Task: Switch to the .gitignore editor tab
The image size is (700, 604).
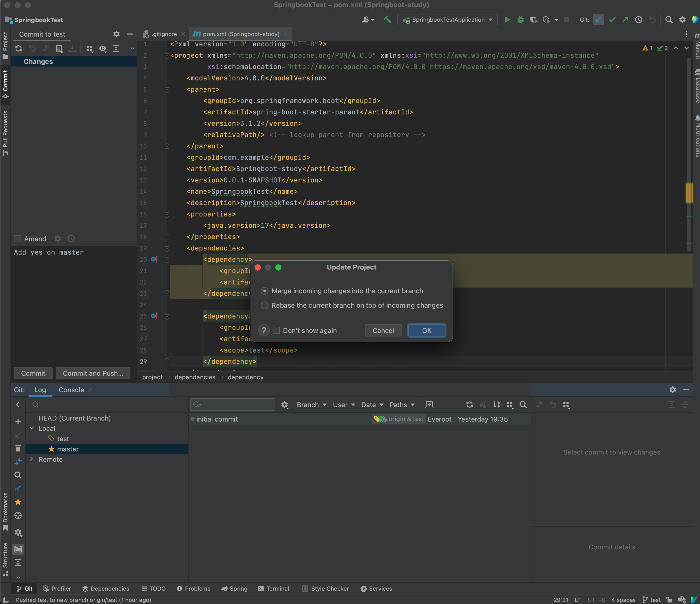Action: coord(164,34)
